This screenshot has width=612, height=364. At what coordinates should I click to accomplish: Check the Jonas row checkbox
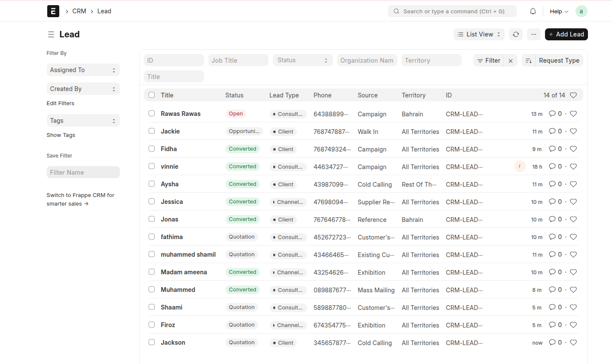[152, 219]
